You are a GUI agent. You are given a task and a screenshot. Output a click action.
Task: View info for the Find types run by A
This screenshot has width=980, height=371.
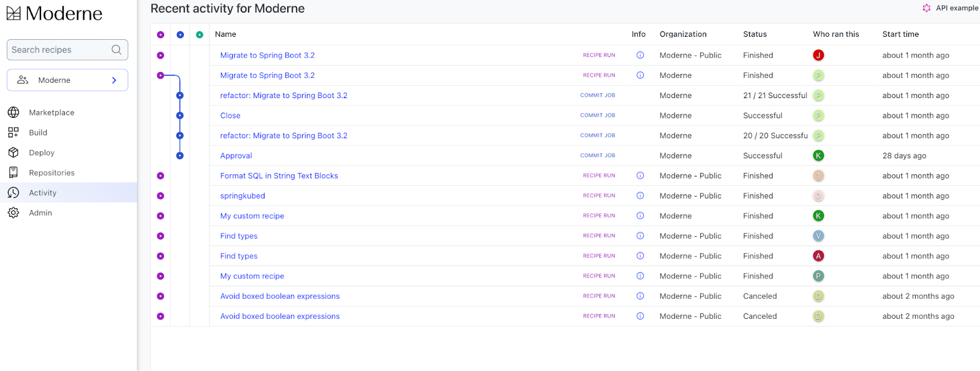tap(640, 256)
